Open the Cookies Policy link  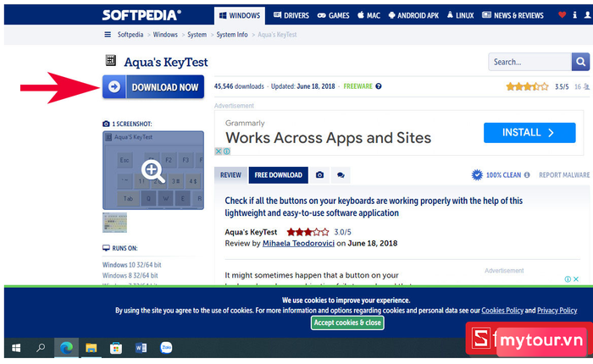click(x=502, y=311)
